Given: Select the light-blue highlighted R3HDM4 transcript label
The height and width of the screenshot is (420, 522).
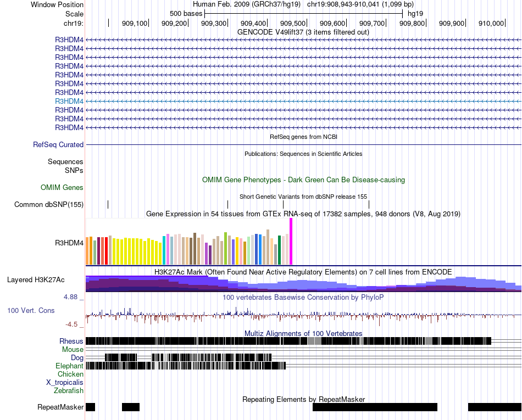Looking at the screenshot, I should tap(69, 101).
